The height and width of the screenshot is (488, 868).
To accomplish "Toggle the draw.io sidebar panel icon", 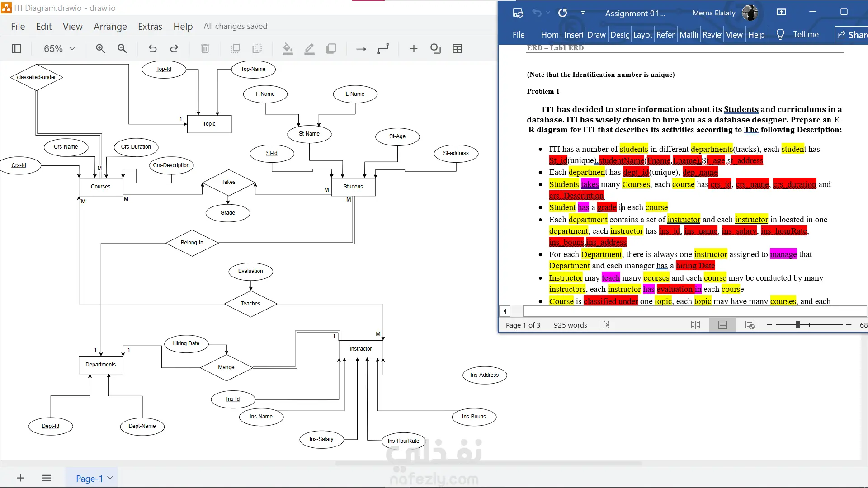I will coord(16,49).
